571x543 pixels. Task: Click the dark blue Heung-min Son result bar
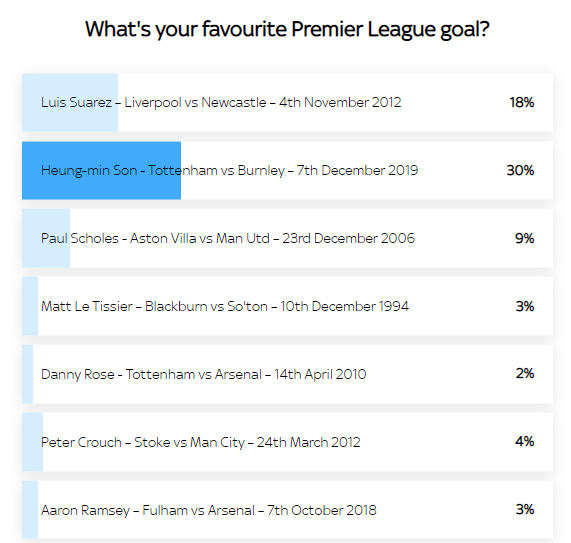[101, 170]
